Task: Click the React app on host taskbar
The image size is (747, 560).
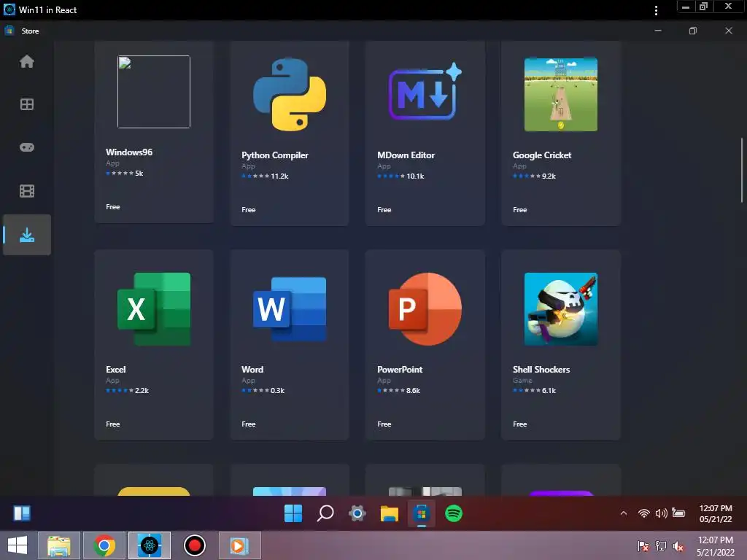Action: (150, 545)
